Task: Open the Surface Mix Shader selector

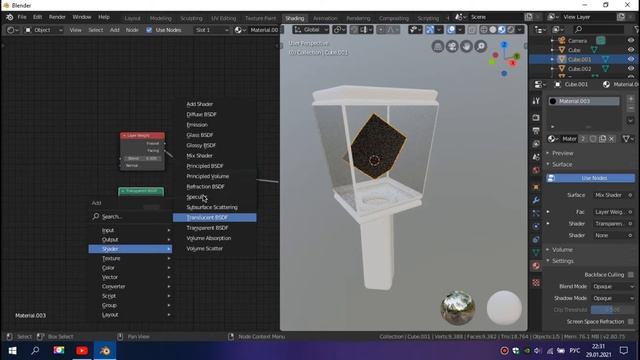Action: coord(613,195)
